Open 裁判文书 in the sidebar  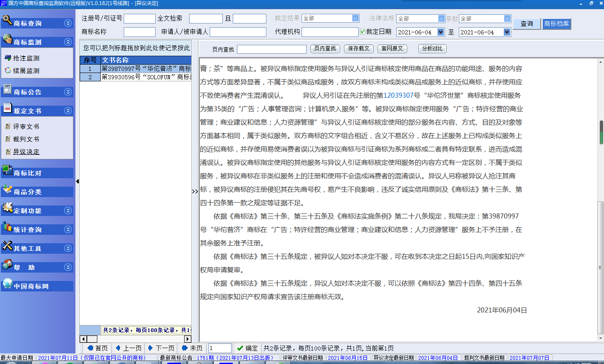tap(26, 139)
